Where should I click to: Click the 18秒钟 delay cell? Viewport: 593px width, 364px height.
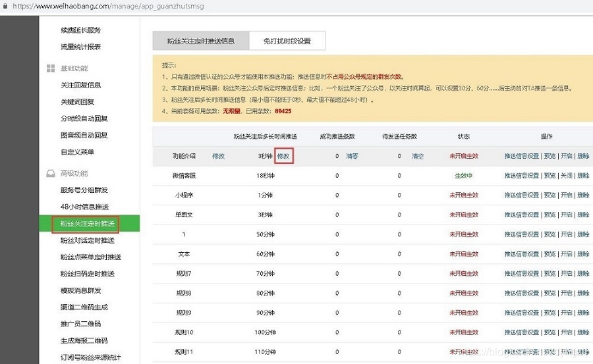[266, 176]
